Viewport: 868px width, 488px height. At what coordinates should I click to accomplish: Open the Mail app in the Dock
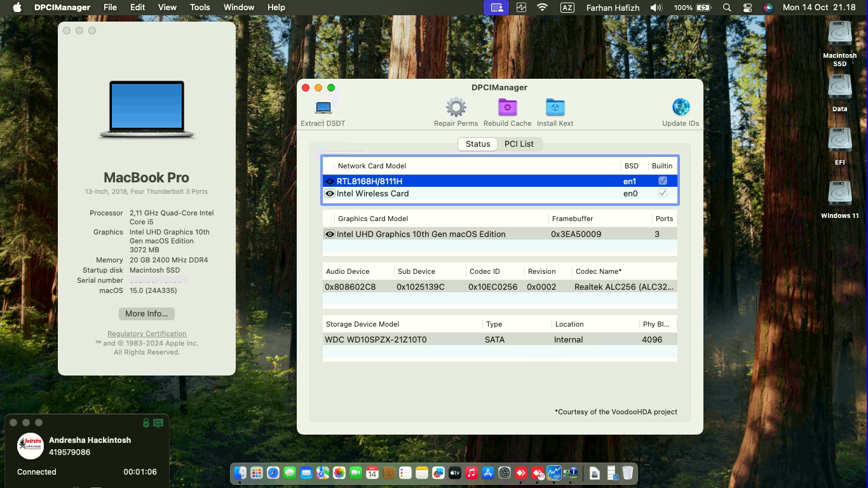[306, 473]
